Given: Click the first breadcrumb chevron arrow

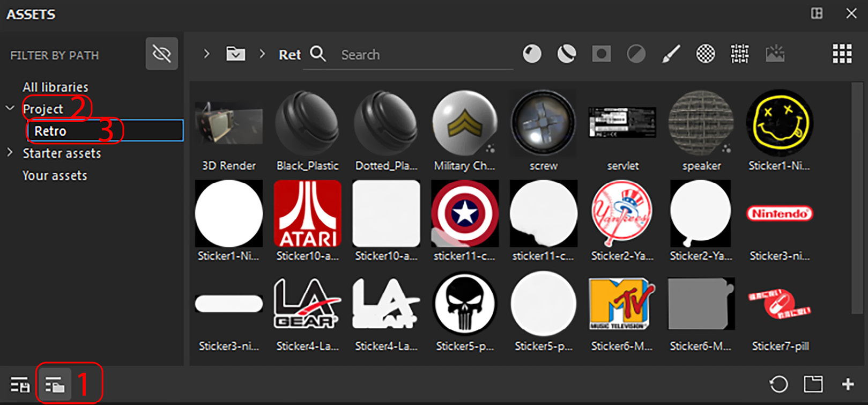Looking at the screenshot, I should pos(206,54).
